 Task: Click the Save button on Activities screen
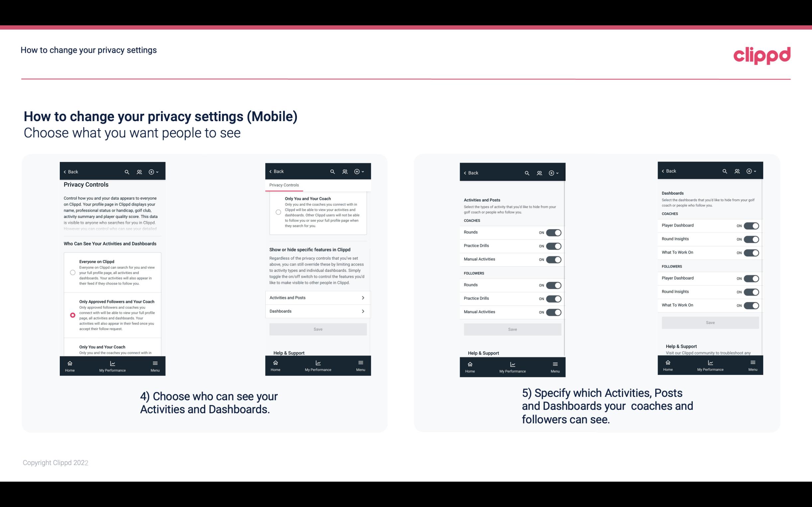(512, 329)
